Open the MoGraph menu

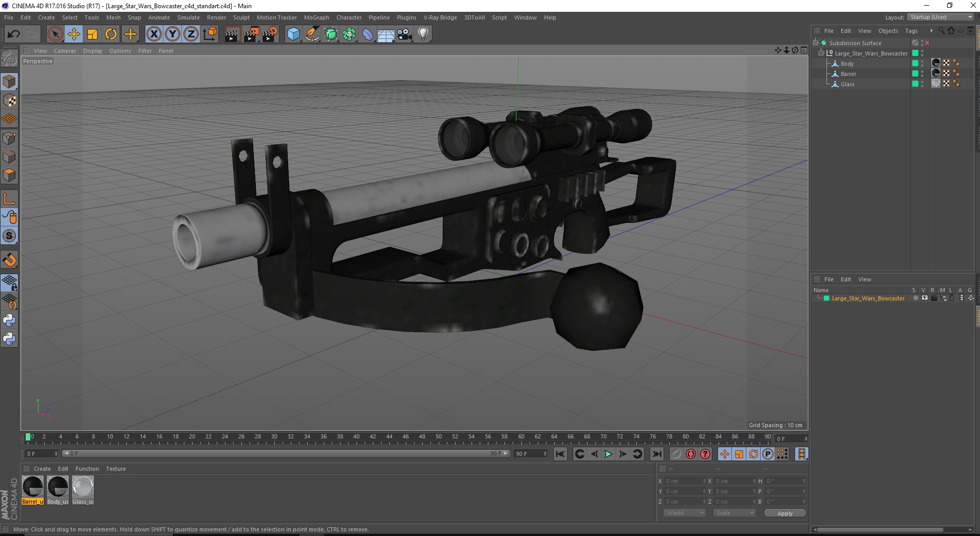point(316,17)
